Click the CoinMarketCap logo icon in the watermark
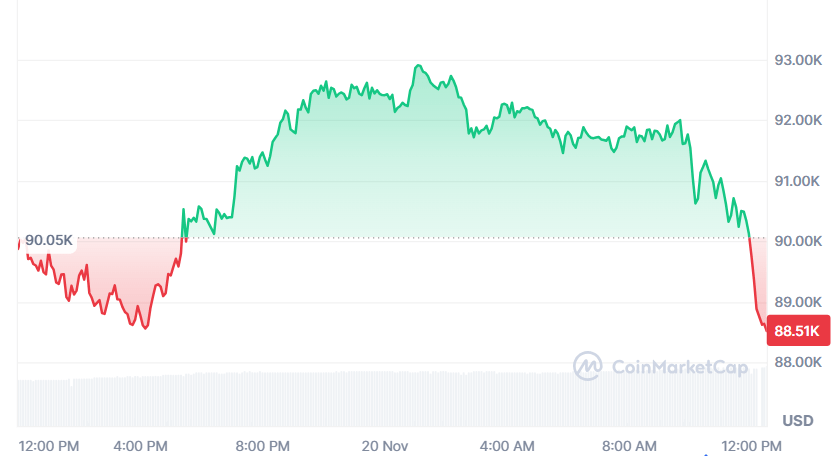 coord(588,366)
